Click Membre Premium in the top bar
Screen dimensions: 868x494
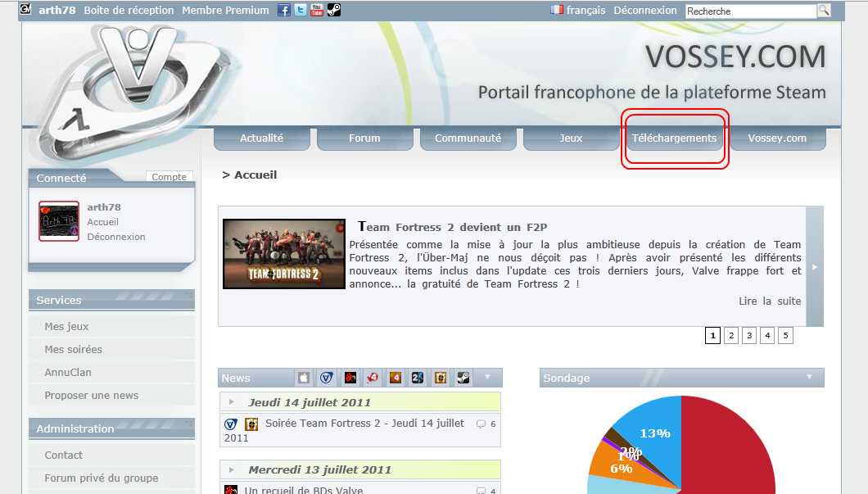[x=225, y=10]
